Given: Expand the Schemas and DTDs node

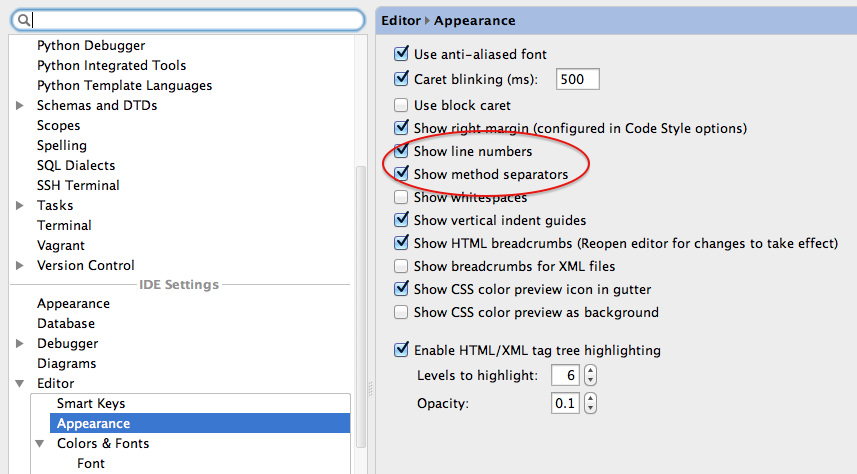Looking at the screenshot, I should (x=20, y=105).
